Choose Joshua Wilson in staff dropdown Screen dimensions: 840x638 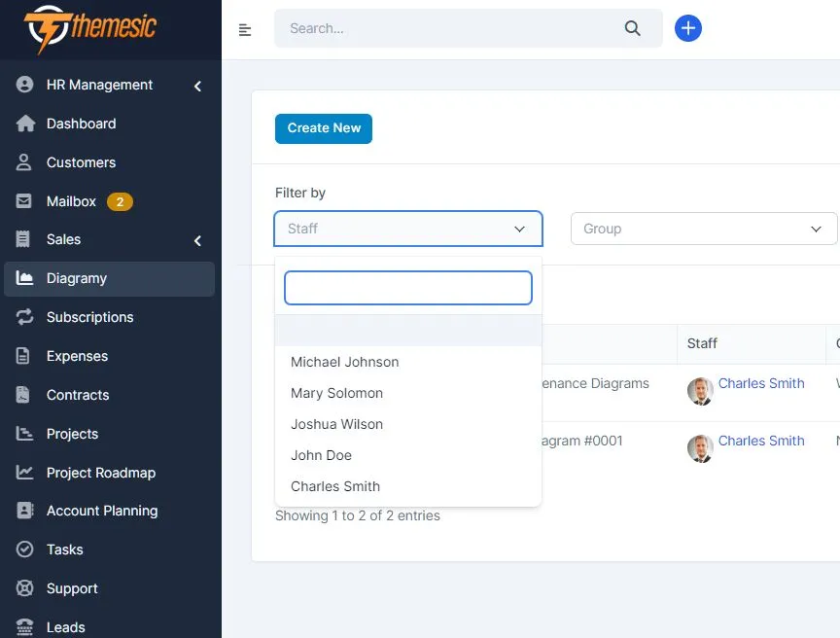pyautogui.click(x=337, y=424)
